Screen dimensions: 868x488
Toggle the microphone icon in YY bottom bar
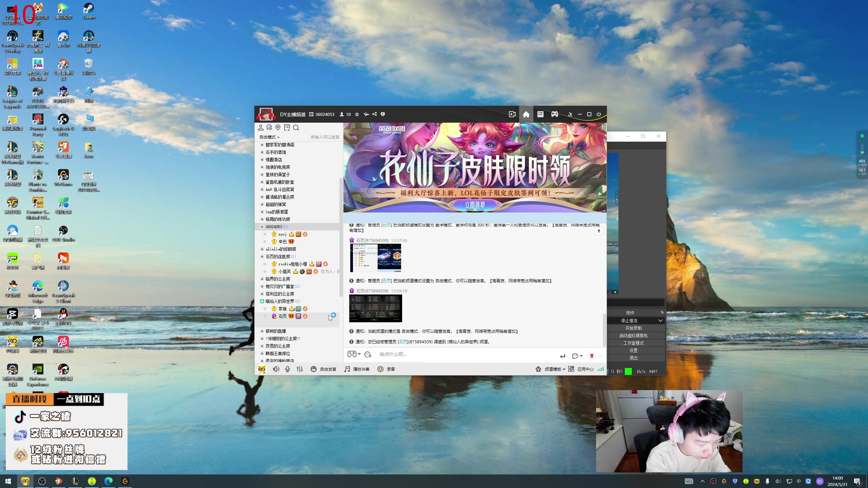(x=288, y=369)
